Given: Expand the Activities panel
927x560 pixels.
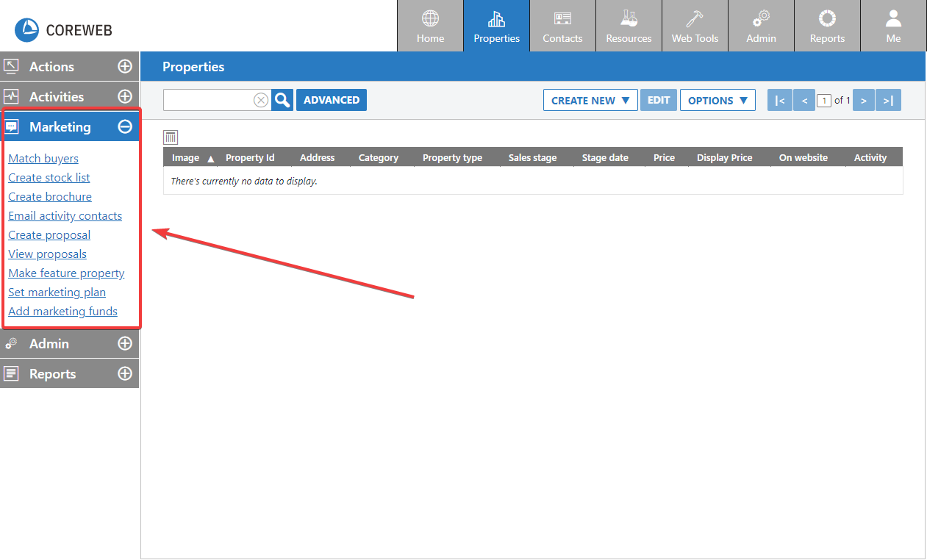Looking at the screenshot, I should 125,97.
